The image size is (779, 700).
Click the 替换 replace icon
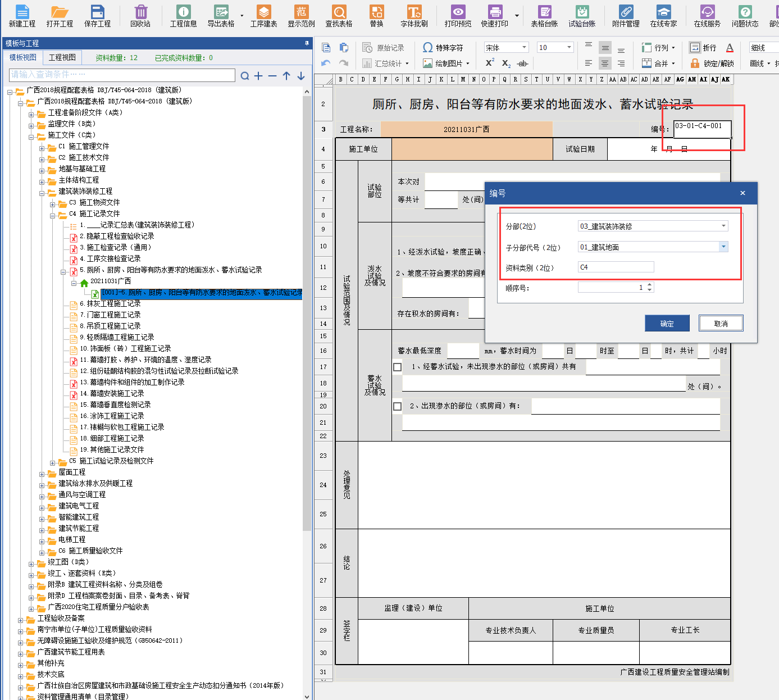click(376, 16)
